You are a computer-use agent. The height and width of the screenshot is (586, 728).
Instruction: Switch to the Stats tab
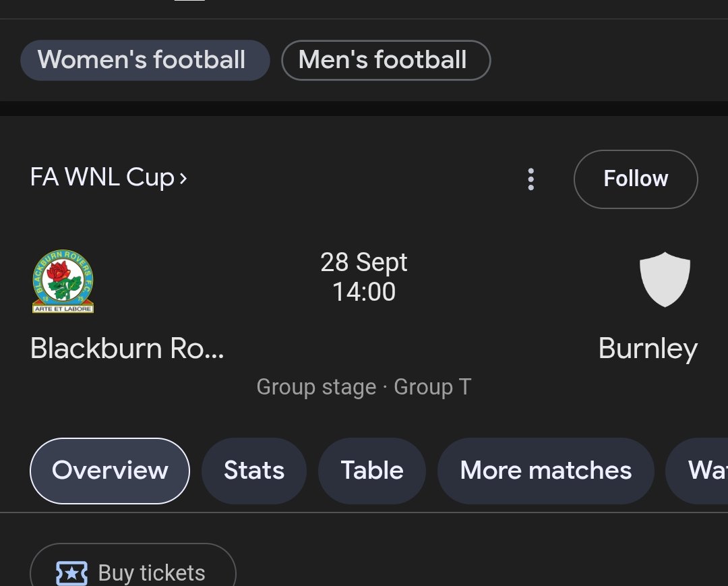point(254,471)
